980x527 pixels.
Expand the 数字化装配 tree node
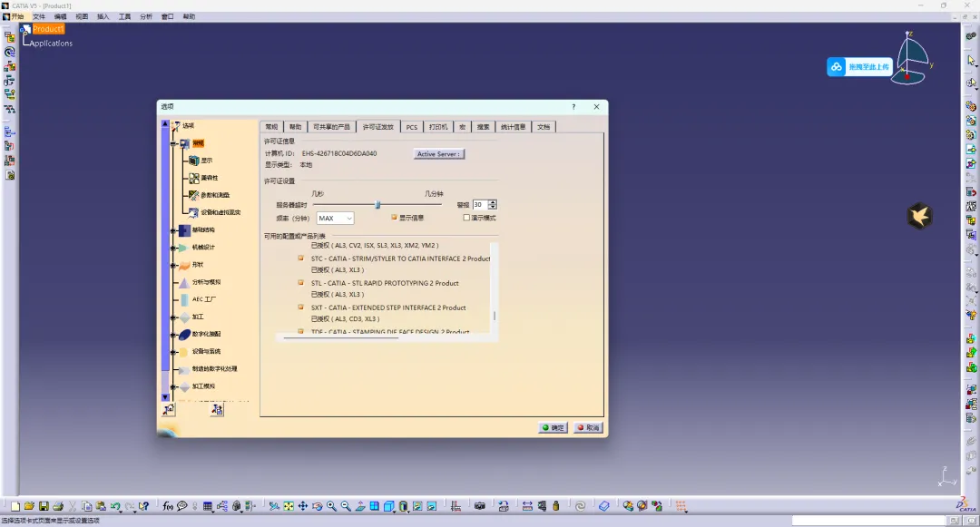pos(174,335)
